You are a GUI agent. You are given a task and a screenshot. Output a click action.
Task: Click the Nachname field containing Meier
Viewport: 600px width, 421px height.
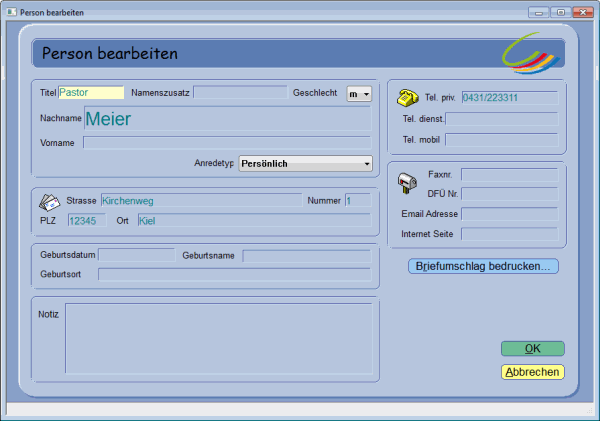click(x=228, y=119)
